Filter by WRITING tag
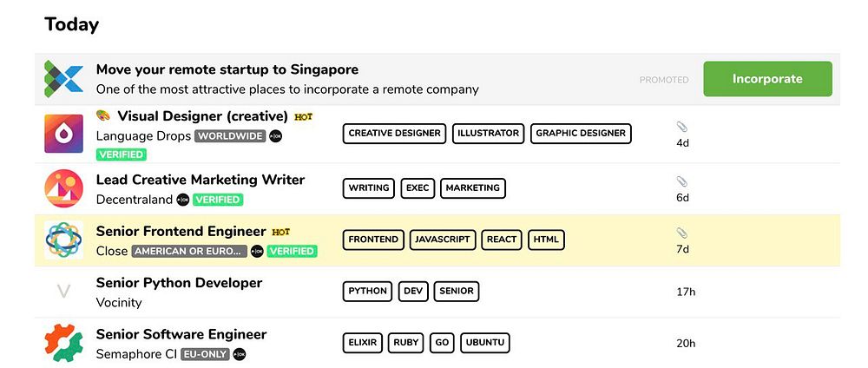 pyautogui.click(x=369, y=188)
